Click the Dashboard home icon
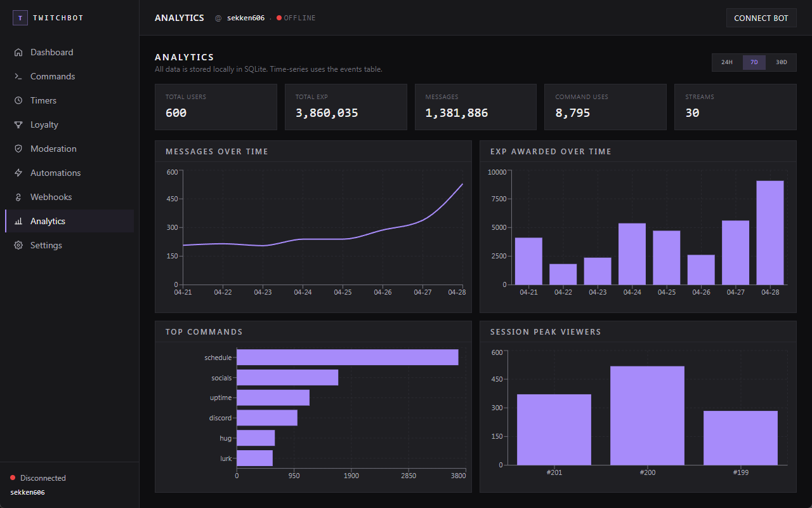This screenshot has width=812, height=508. [x=18, y=52]
